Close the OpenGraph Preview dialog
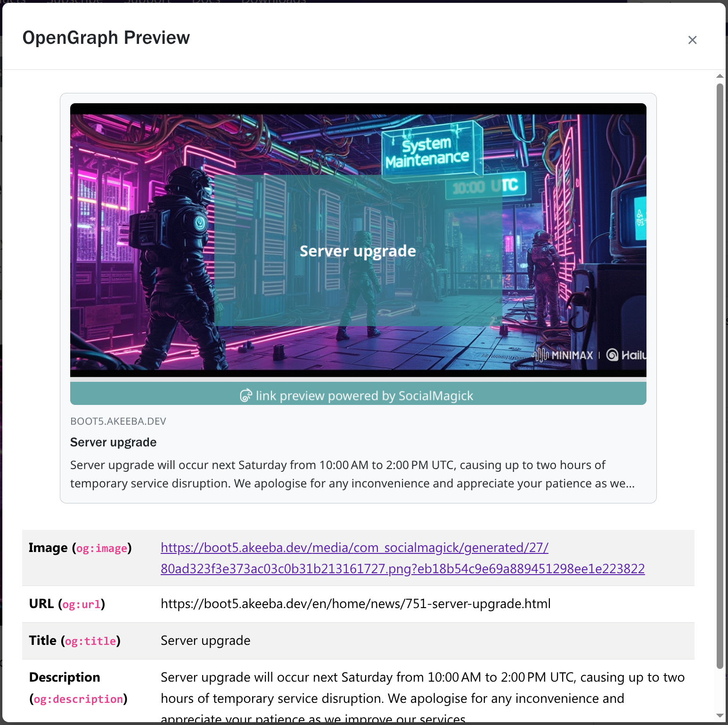728x725 pixels. point(692,40)
